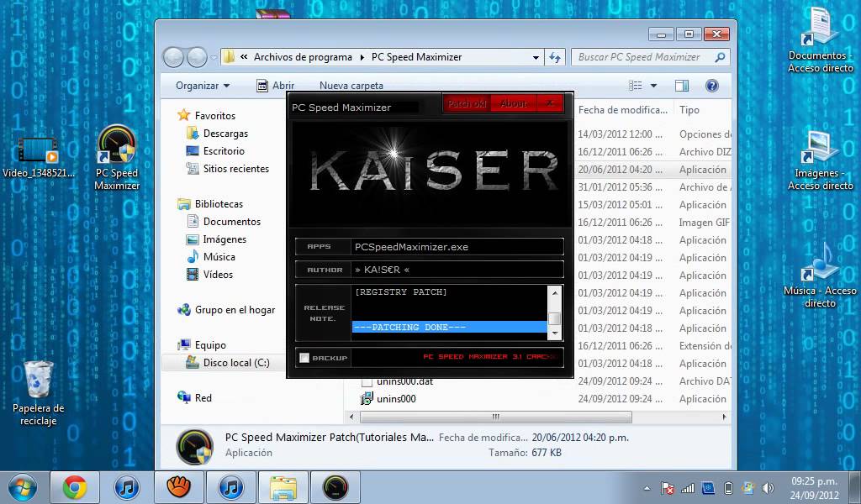Open the recent locations dropdown beside forward arrow
This screenshot has height=504, width=861.
pos(214,58)
